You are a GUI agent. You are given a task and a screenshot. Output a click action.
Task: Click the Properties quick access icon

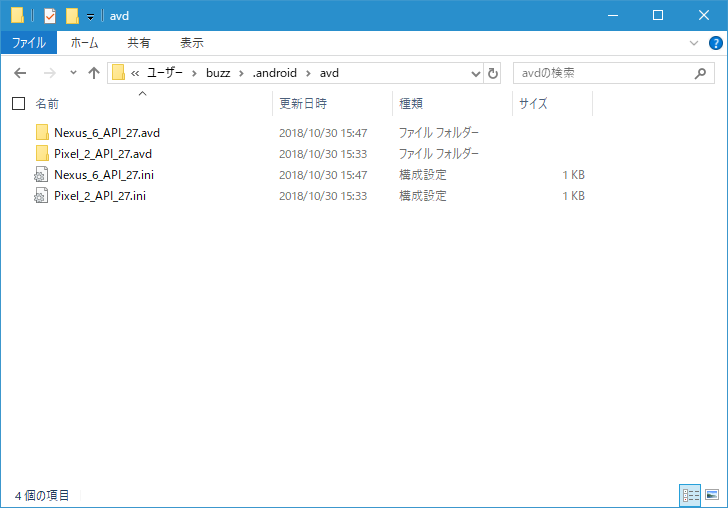pyautogui.click(x=50, y=16)
